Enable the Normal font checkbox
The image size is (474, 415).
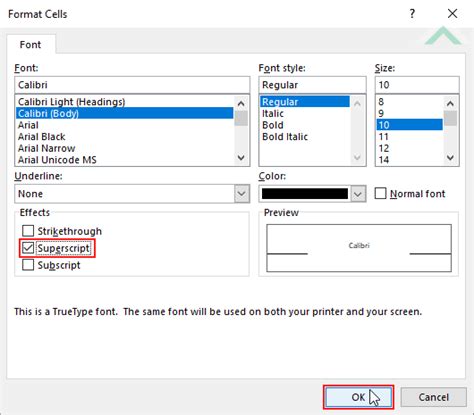click(380, 193)
